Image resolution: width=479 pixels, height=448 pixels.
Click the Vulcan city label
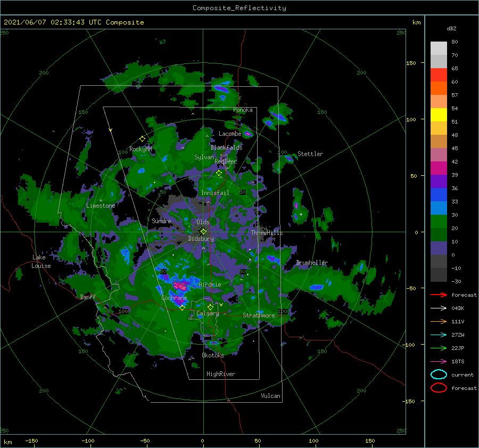[271, 395]
